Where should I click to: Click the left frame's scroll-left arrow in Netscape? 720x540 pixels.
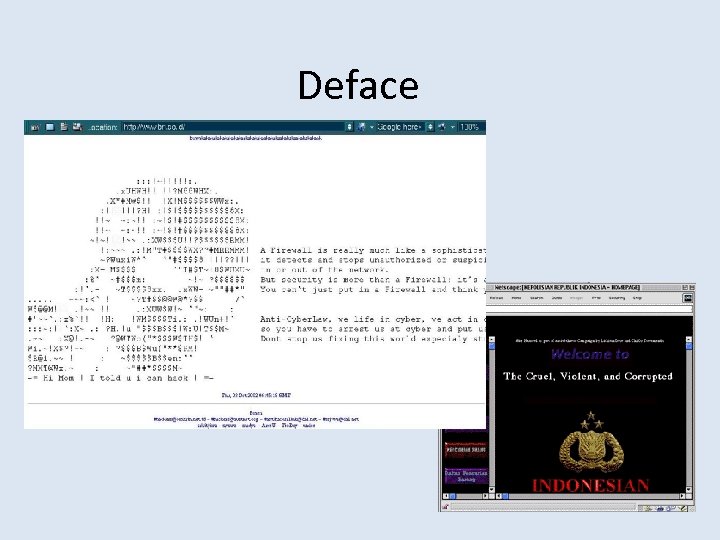pyautogui.click(x=445, y=496)
